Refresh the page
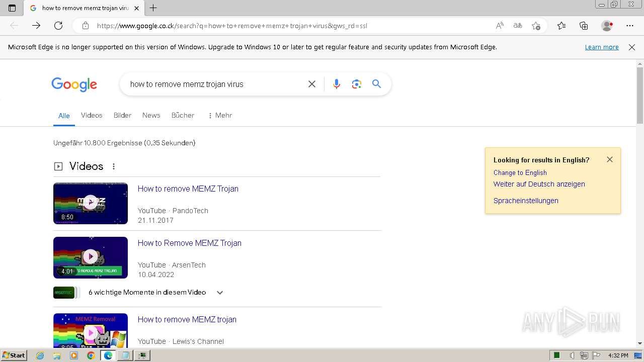Screen dimensions: 644x362 [58, 26]
